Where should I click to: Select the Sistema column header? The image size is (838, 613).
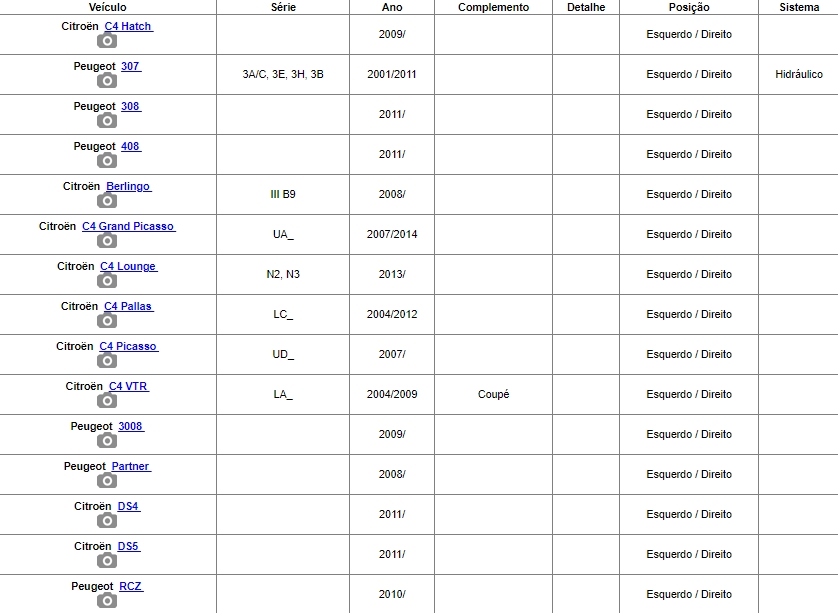point(799,7)
